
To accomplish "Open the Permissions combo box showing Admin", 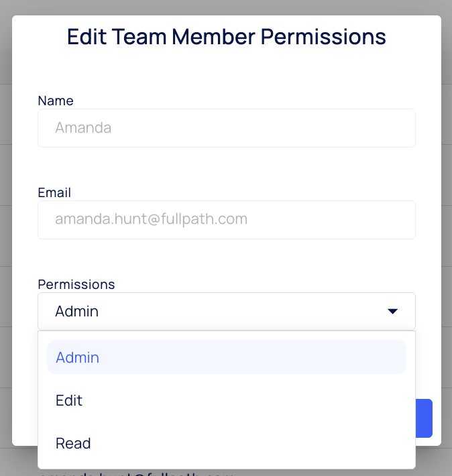I will click(x=226, y=311).
